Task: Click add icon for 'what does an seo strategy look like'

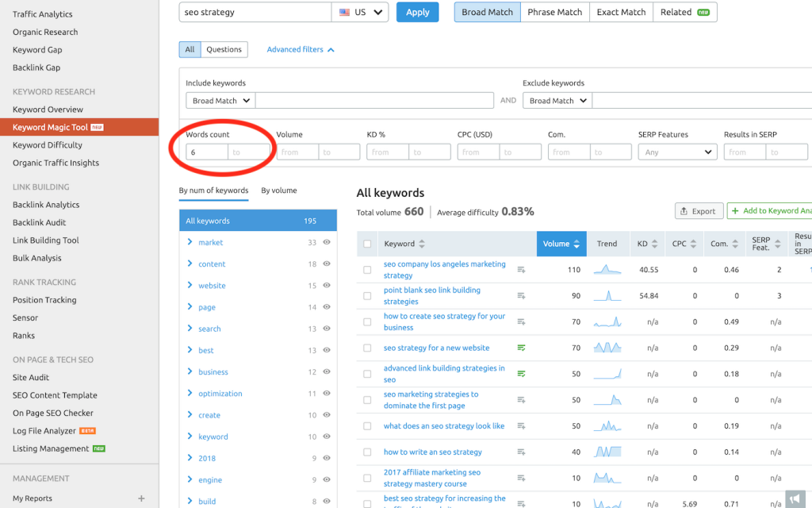Action: coord(521,426)
